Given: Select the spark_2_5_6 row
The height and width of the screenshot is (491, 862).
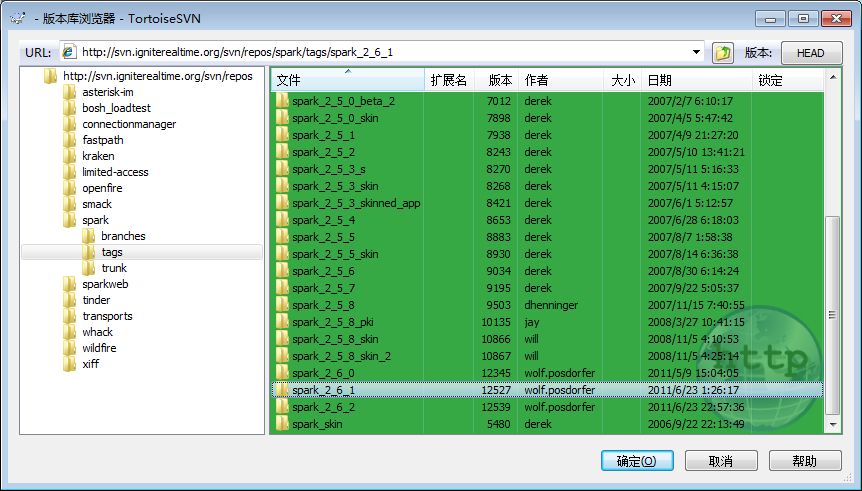Looking at the screenshot, I should pyautogui.click(x=548, y=271).
